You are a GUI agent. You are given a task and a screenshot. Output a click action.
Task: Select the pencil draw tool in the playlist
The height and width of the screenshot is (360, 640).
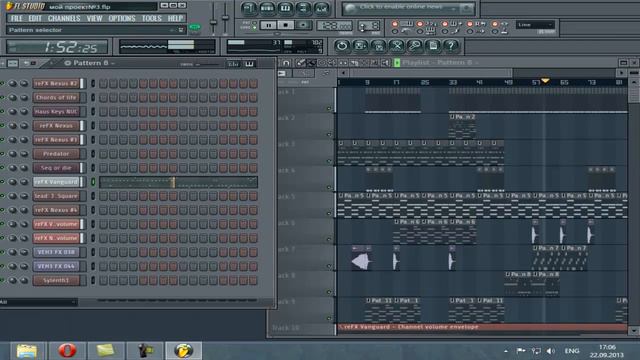coord(301,63)
